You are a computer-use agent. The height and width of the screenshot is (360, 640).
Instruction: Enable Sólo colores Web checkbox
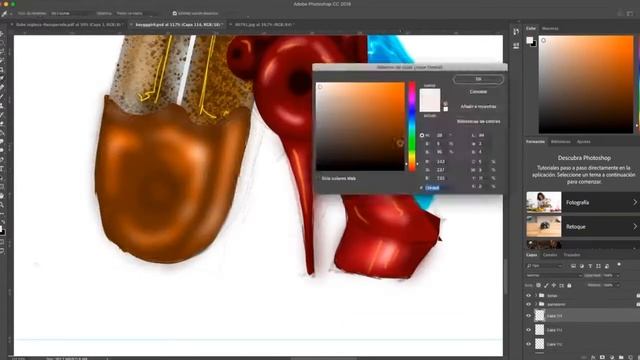319,178
